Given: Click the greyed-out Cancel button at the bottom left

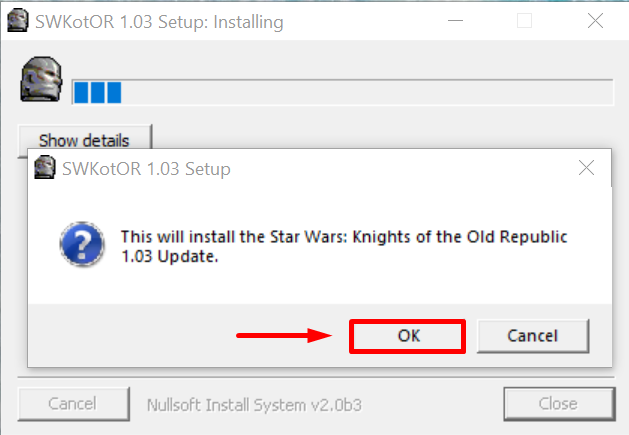Looking at the screenshot, I should (x=72, y=404).
